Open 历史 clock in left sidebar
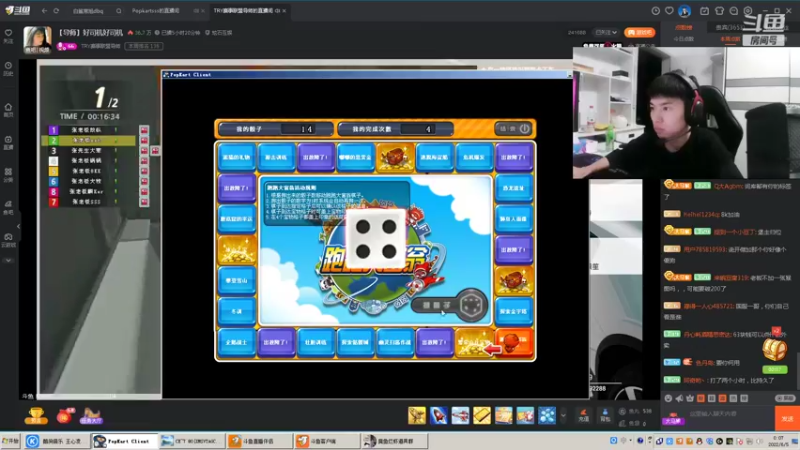This screenshot has width=800, height=450. [x=8, y=69]
